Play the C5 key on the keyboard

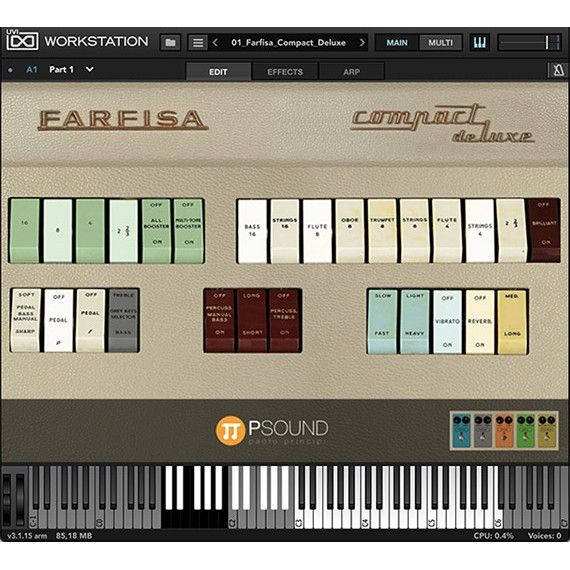(431, 519)
